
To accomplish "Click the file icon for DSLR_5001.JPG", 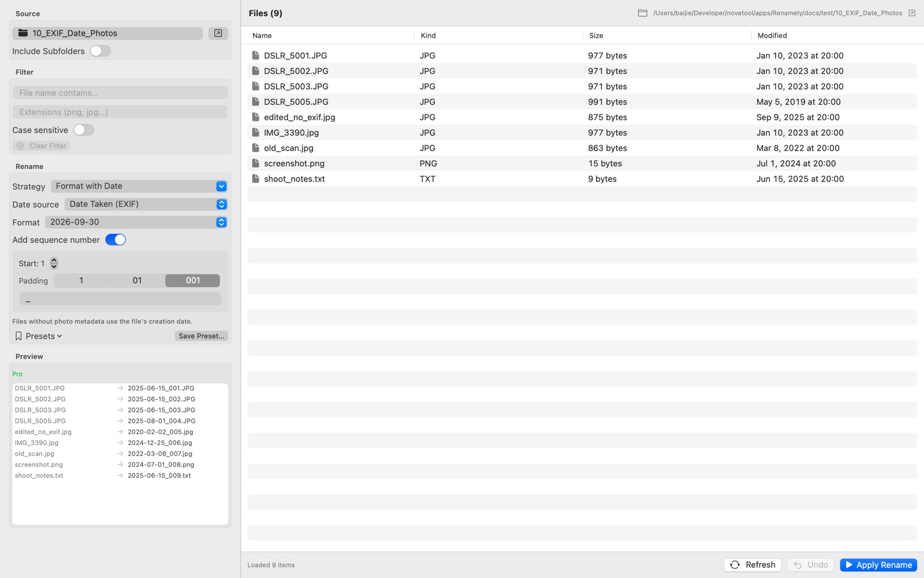I will tap(255, 55).
